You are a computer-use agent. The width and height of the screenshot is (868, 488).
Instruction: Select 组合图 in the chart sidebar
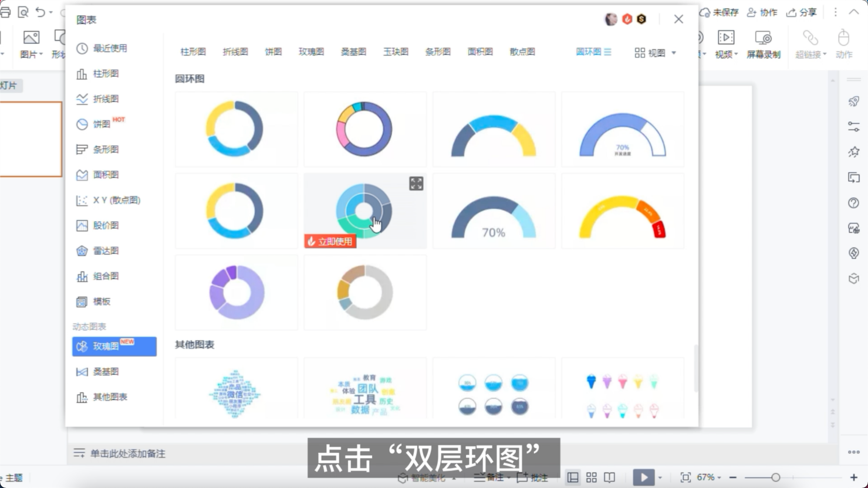97,276
